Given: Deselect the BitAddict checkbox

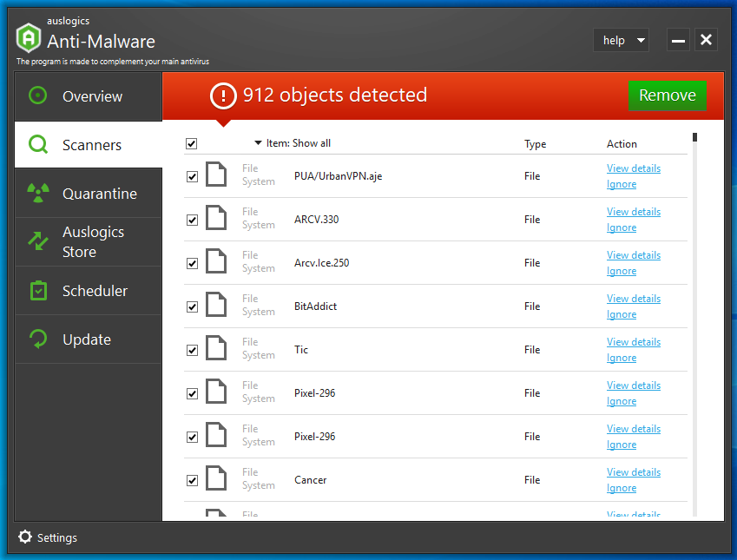Looking at the screenshot, I should 192,306.
